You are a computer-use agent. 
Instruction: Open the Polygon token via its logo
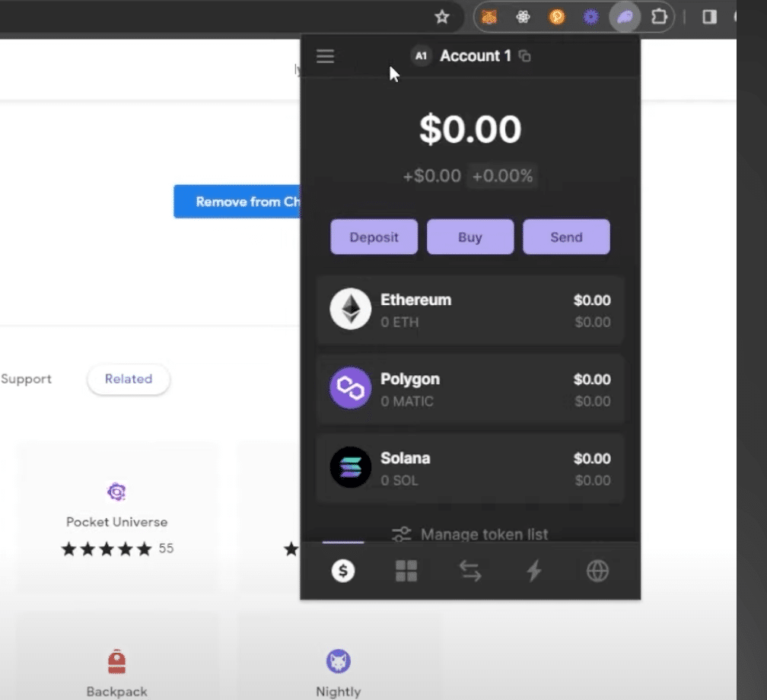click(x=350, y=388)
